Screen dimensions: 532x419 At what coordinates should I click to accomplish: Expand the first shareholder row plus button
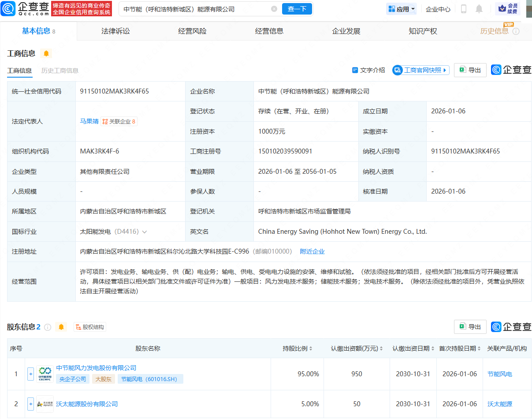click(x=30, y=374)
